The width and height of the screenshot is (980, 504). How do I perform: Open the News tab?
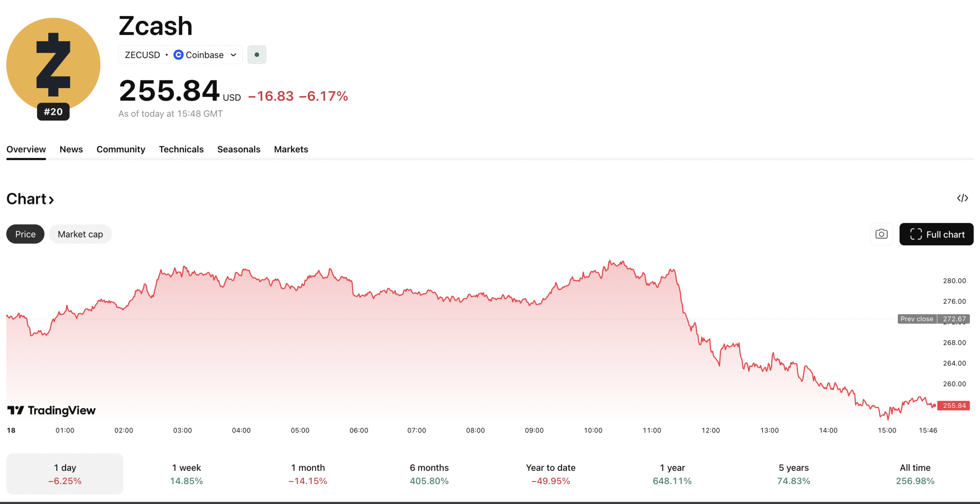coord(71,149)
